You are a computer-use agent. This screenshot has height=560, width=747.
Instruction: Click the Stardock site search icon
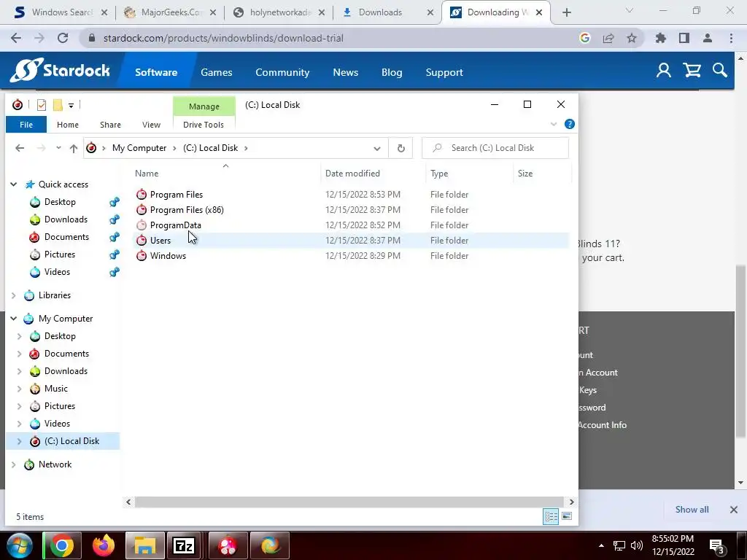720,71
